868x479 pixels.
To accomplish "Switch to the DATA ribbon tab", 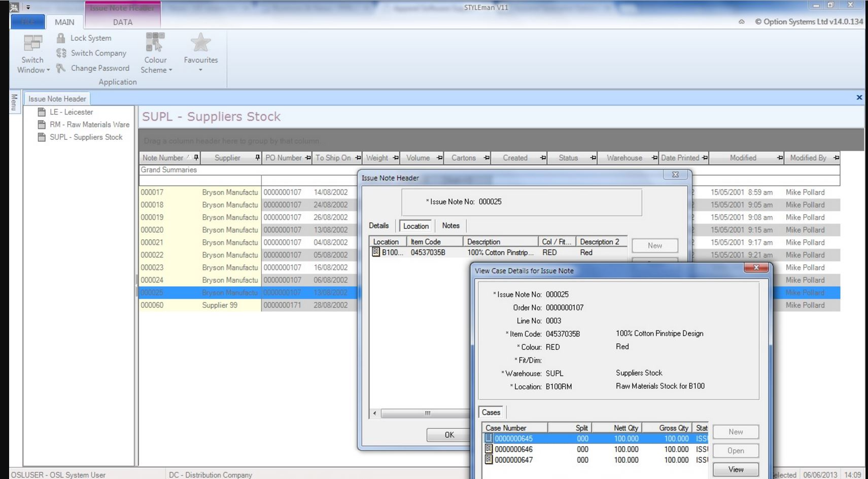I will (123, 22).
